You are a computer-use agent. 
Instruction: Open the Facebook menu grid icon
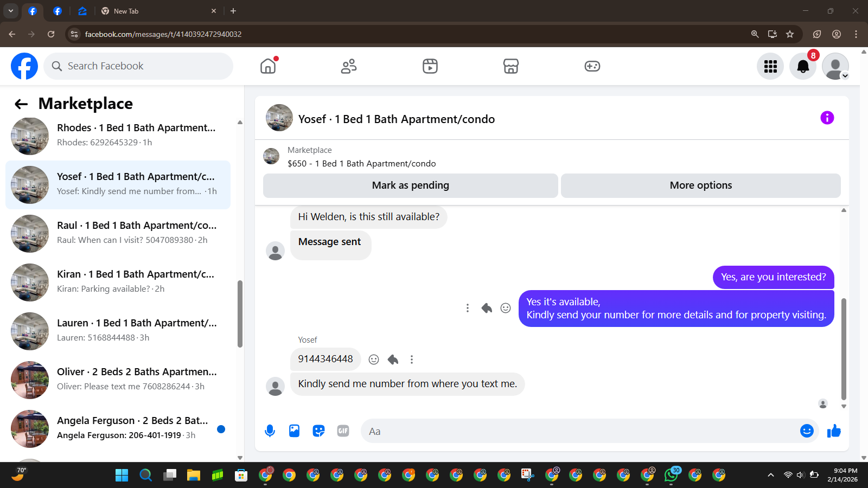click(770, 66)
